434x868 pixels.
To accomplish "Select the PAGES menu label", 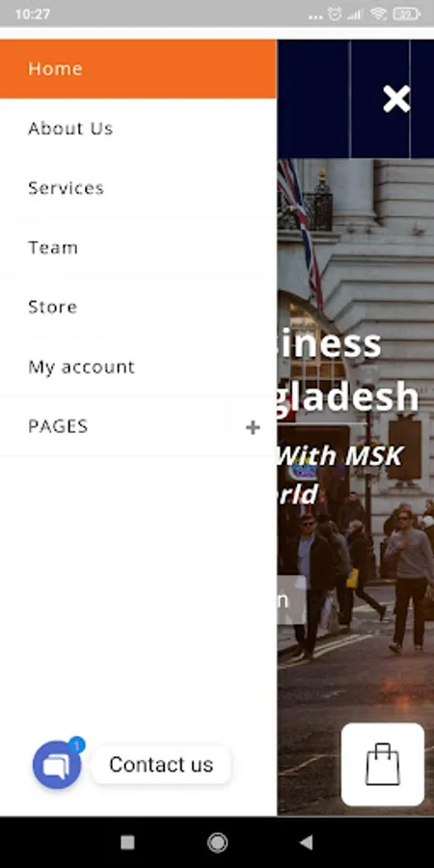I will pos(58,426).
